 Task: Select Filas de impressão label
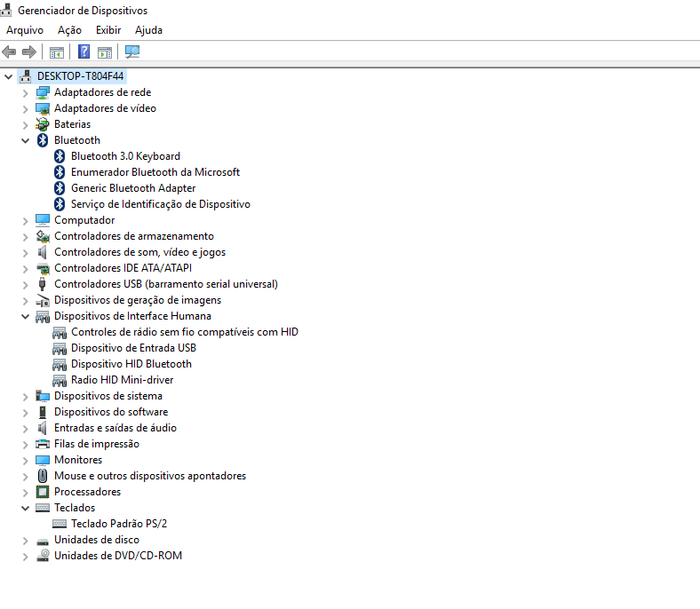(x=97, y=444)
